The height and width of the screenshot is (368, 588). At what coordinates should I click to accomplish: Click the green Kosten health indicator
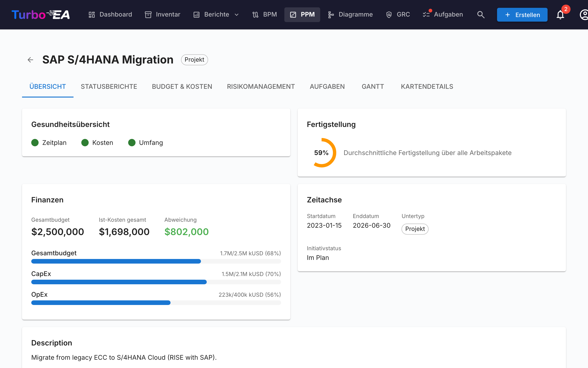point(85,143)
